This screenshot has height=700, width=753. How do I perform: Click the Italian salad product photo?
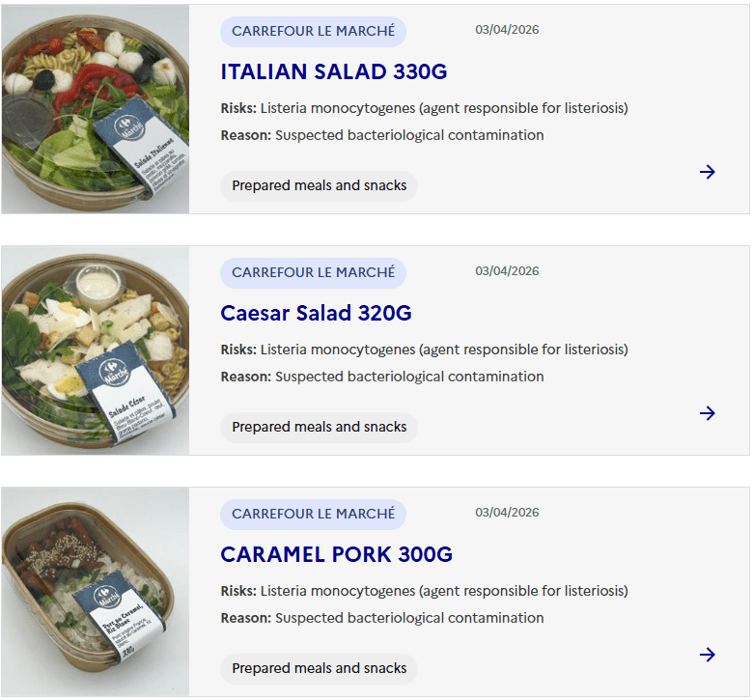(96, 109)
